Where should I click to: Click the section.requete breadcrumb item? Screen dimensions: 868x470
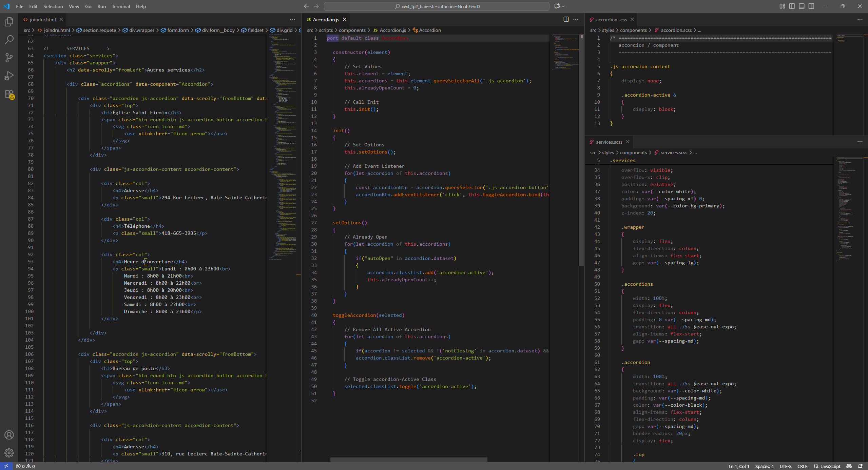point(99,30)
